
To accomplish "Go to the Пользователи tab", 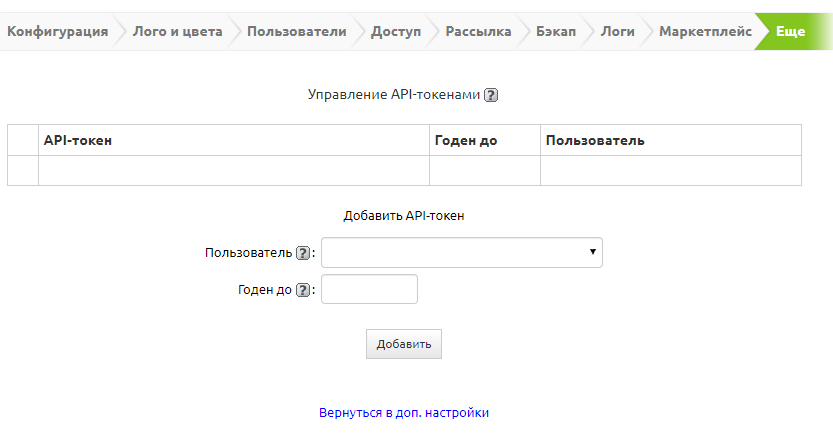I will coord(297,31).
